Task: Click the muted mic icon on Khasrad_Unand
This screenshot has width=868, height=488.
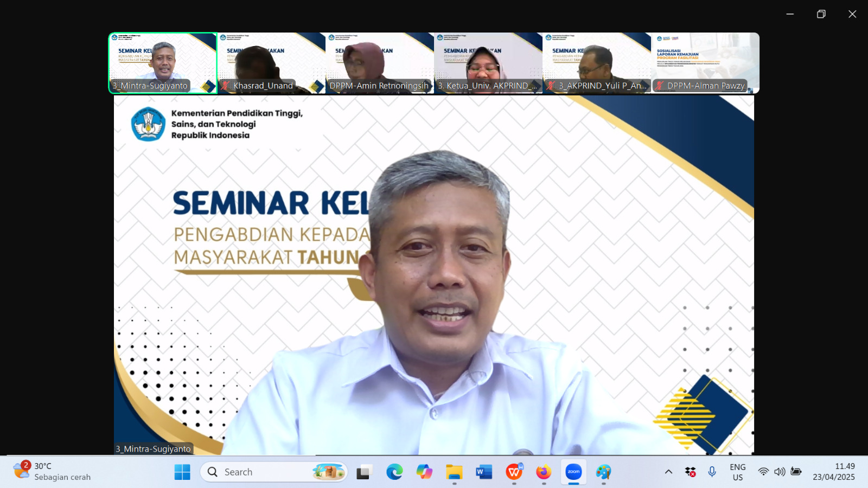Action: point(226,86)
